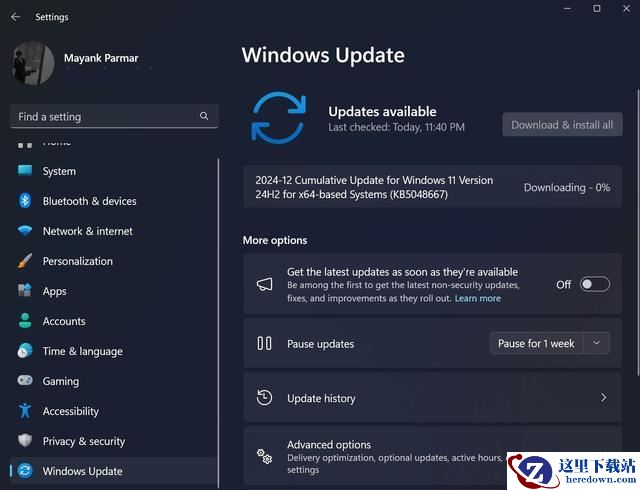Open Accessibility settings
The height and width of the screenshot is (490, 640).
click(x=113, y=411)
